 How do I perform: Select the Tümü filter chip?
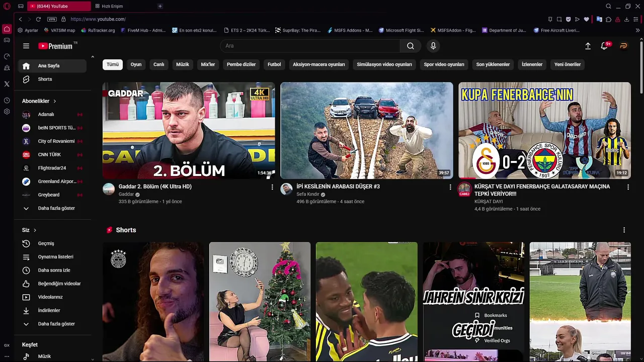113,64
